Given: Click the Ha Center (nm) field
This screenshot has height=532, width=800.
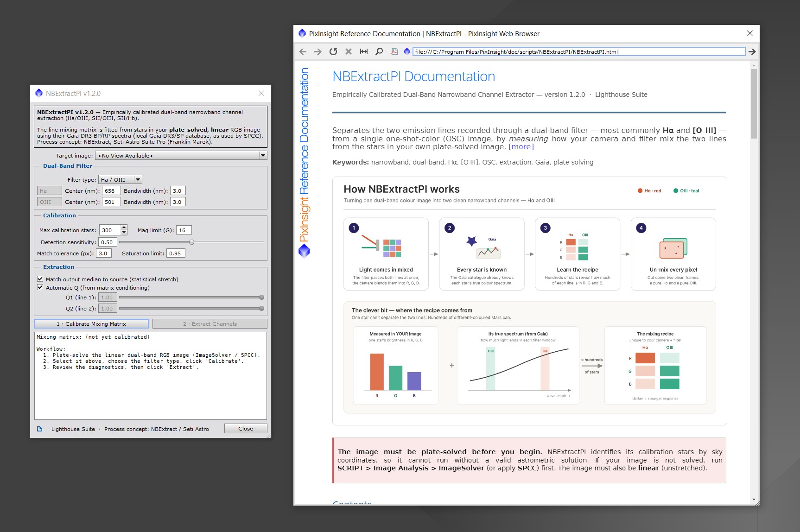Looking at the screenshot, I should [111, 190].
